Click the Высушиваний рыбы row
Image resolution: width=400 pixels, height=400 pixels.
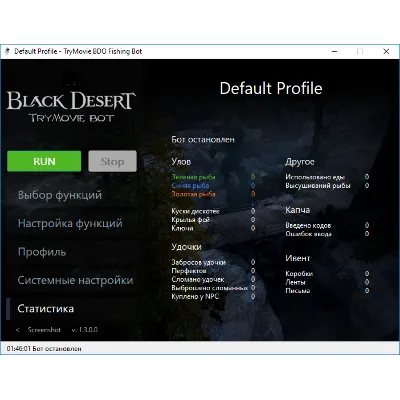[327, 186]
